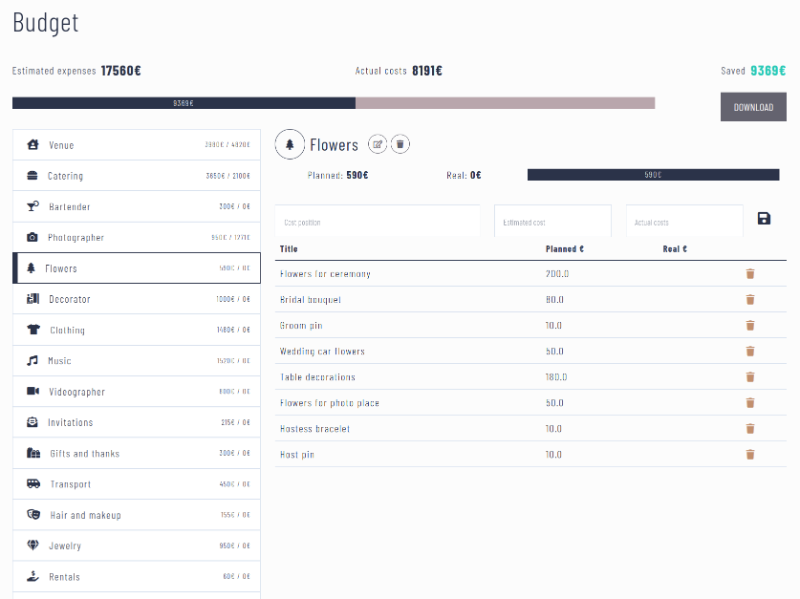Image resolution: width=800 pixels, height=599 pixels.
Task: Click the saved amount progress bar
Action: tap(183, 102)
